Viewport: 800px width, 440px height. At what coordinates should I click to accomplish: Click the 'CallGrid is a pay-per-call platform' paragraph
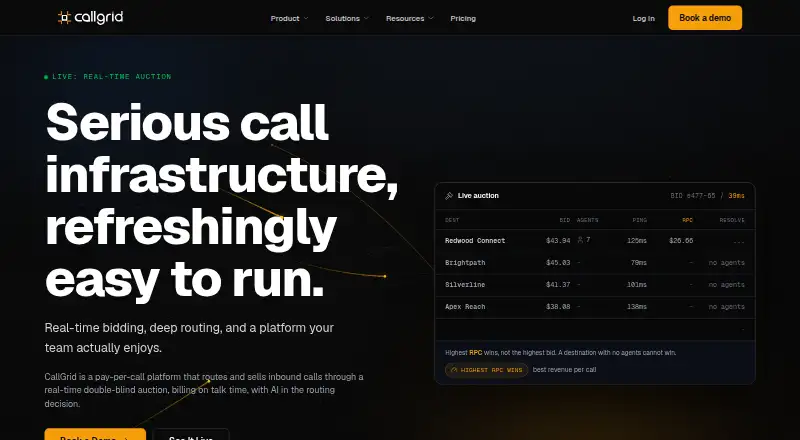tap(204, 390)
